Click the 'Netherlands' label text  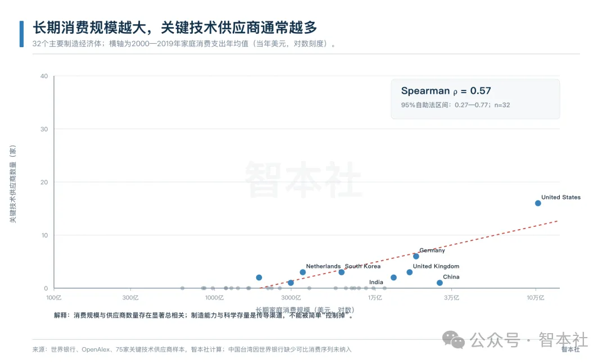pos(323,266)
